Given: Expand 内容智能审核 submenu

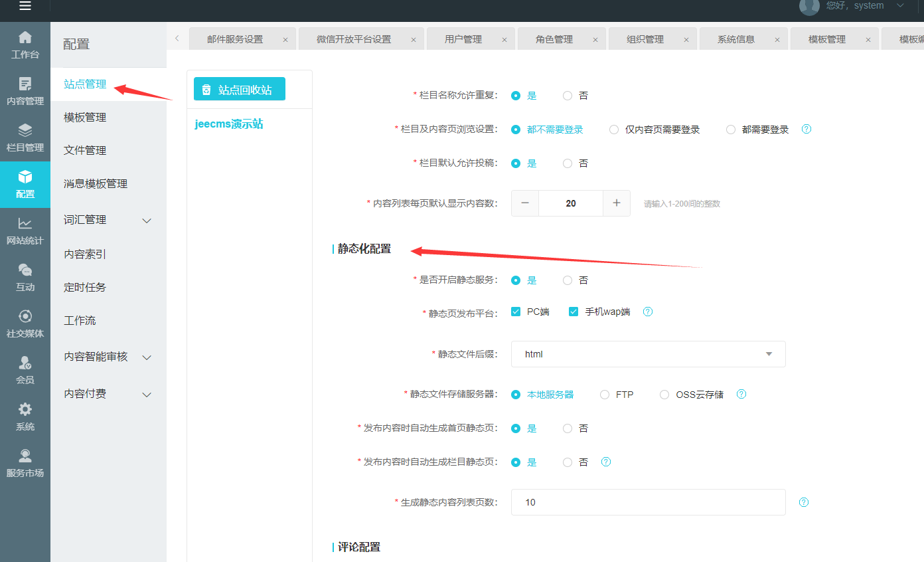Looking at the screenshot, I should [x=147, y=357].
